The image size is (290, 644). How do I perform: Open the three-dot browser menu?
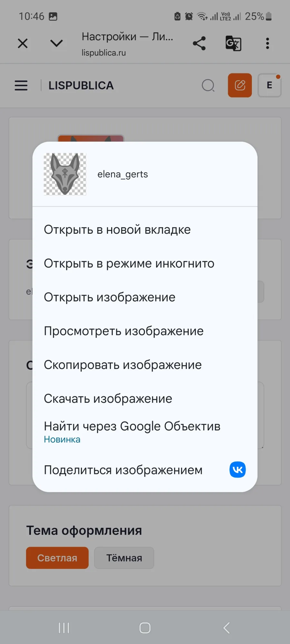[x=267, y=43]
